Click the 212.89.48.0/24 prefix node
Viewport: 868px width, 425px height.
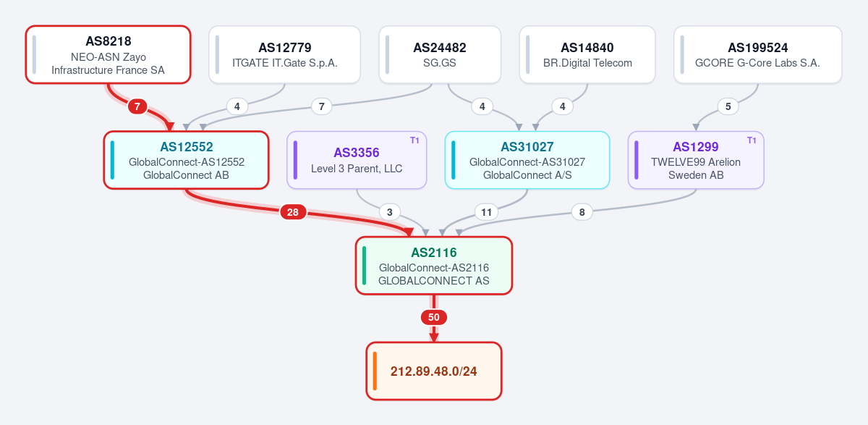click(434, 371)
